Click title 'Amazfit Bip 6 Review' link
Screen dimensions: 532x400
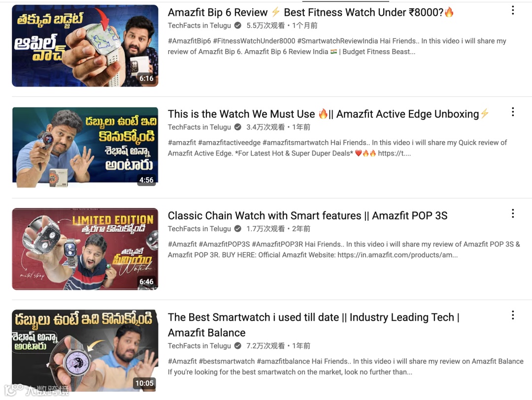click(x=218, y=12)
